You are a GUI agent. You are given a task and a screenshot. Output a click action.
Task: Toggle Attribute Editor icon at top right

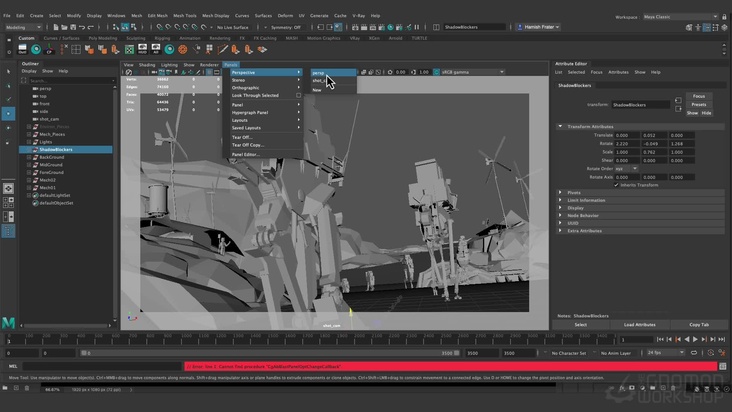pyautogui.click(x=707, y=28)
